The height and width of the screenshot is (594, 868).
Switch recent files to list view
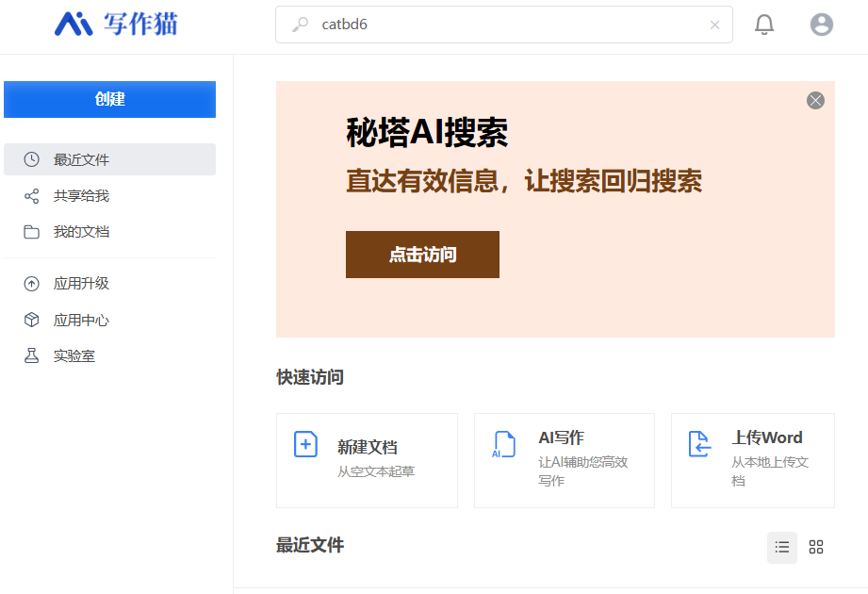[x=781, y=548]
